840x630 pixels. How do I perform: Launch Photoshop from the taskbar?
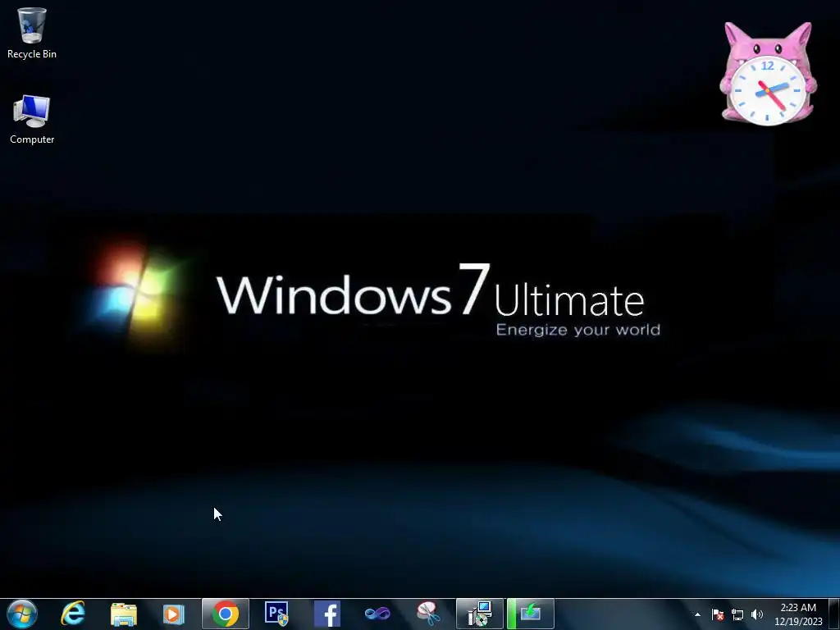point(276,614)
